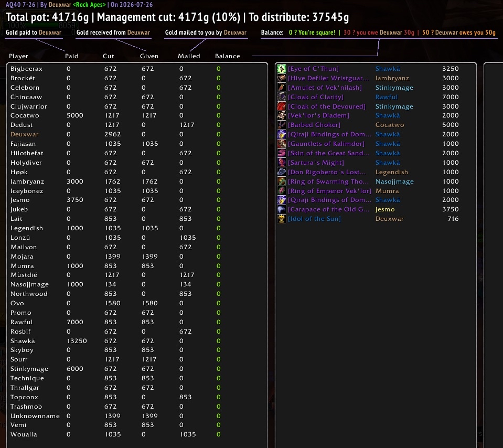Open the [Sartura's Might] item link
This screenshot has width=503, height=448.
tap(316, 163)
